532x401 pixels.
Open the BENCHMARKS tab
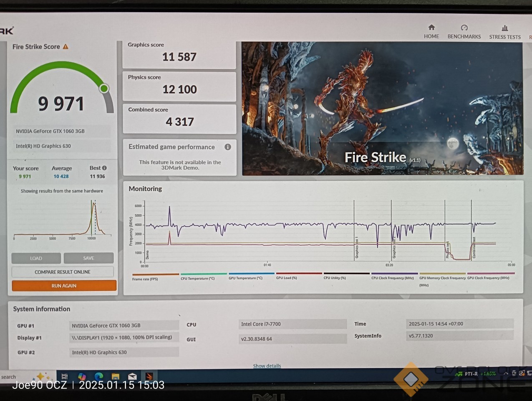point(464,31)
